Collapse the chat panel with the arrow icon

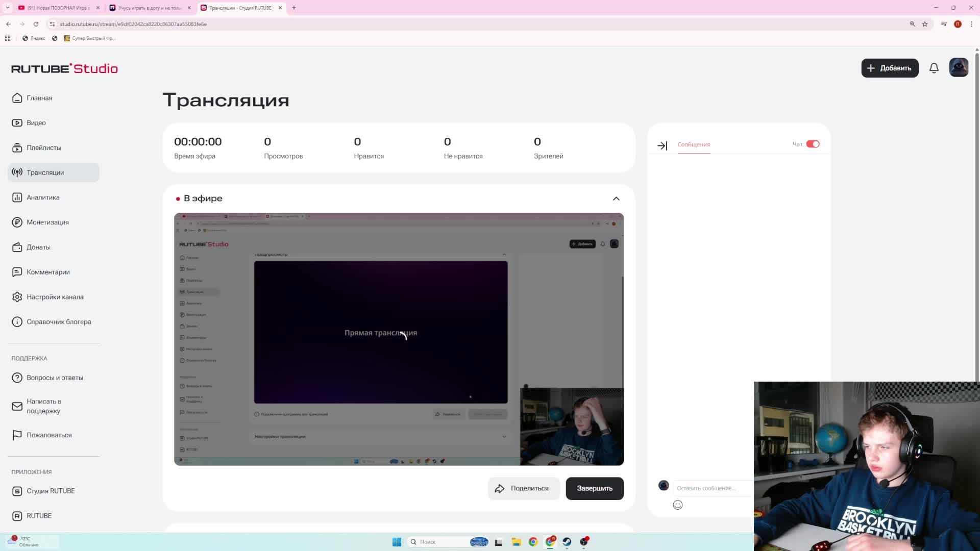pos(663,145)
